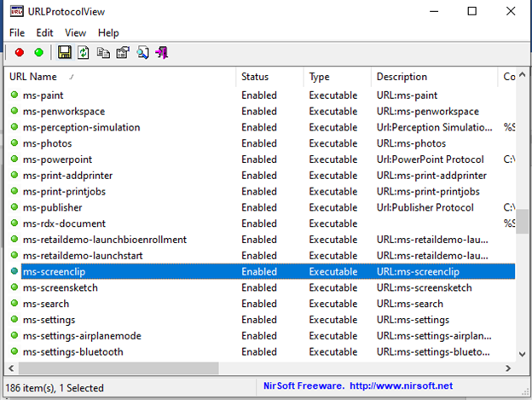Click the green dot beside ms-settings-bluetooth
The width and height of the screenshot is (532, 400).
(x=14, y=351)
